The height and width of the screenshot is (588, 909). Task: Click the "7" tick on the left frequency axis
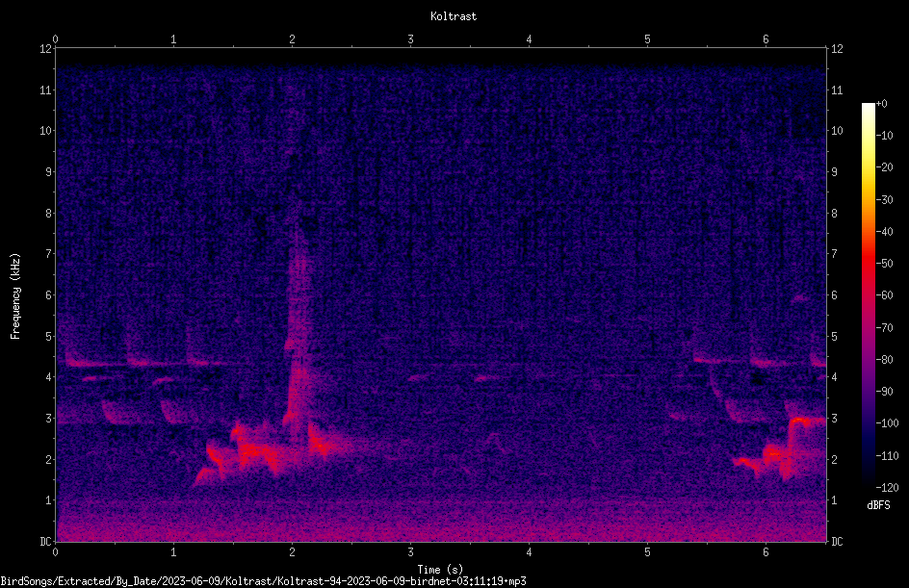tap(48, 254)
